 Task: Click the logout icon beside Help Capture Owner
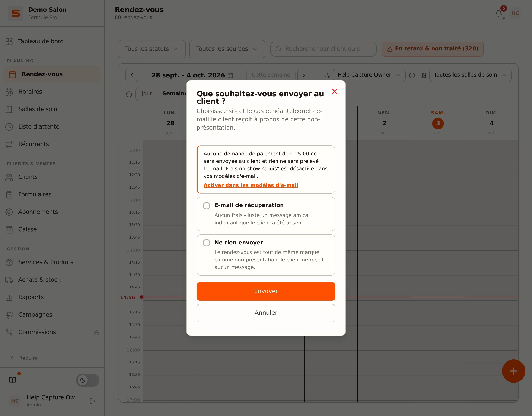tap(92, 401)
